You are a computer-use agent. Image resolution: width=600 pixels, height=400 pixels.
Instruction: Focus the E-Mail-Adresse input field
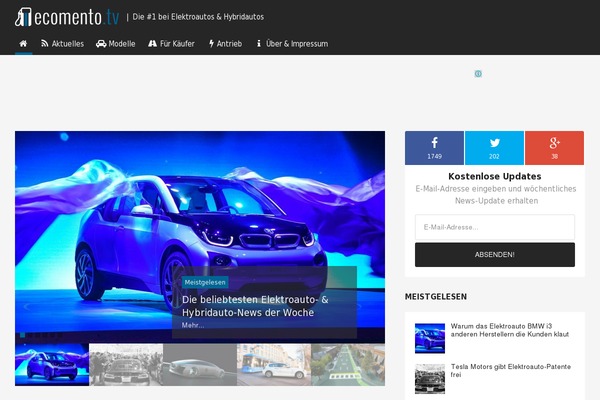click(495, 227)
